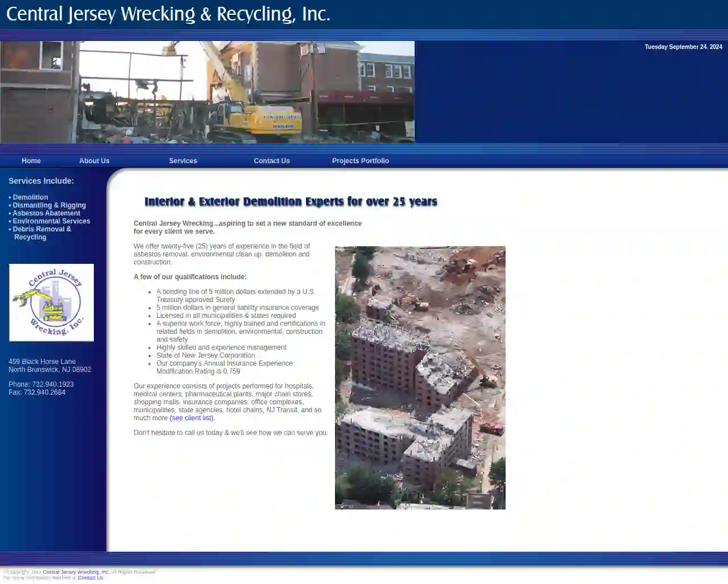Click the Demolition service link
Screen dimensions: 728x584
(x=30, y=197)
